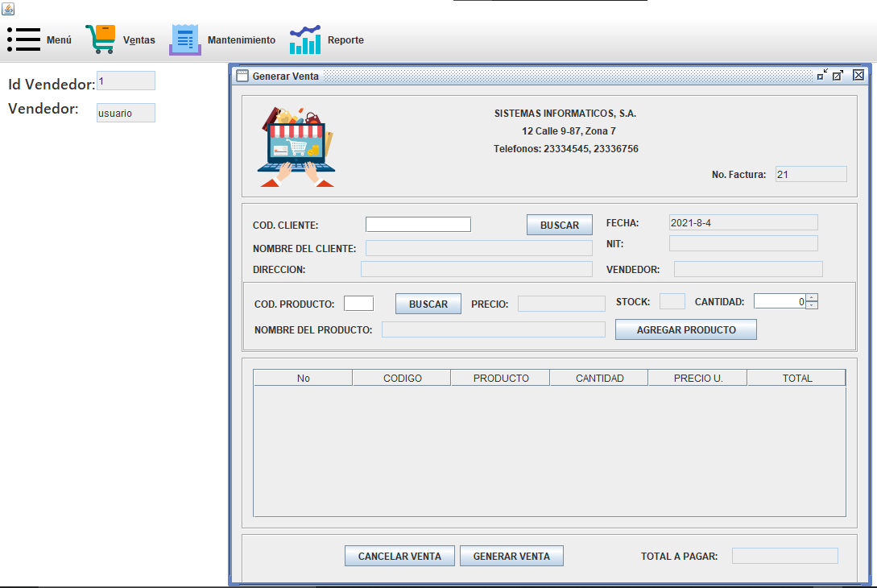This screenshot has height=588, width=877.
Task: Click inside the COD. CLIENTE input field
Action: (x=418, y=224)
